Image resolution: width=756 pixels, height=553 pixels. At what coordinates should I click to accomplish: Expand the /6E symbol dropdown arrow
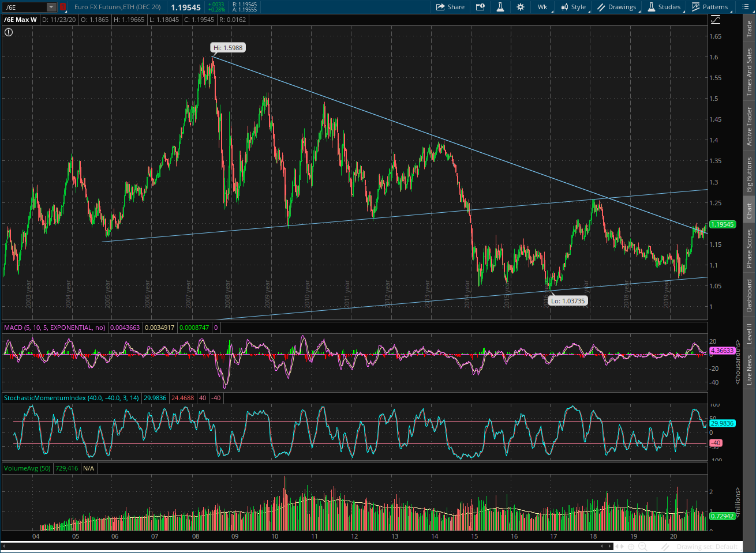(51, 7)
